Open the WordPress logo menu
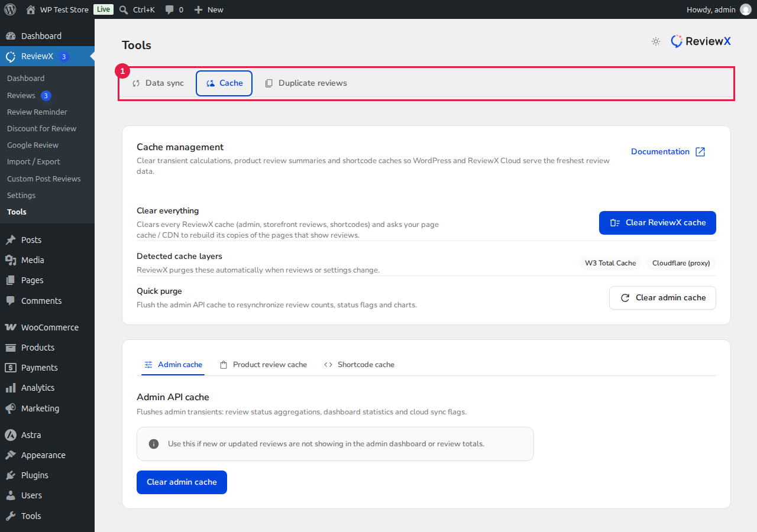Viewport: 757px width, 532px height. click(10, 9)
